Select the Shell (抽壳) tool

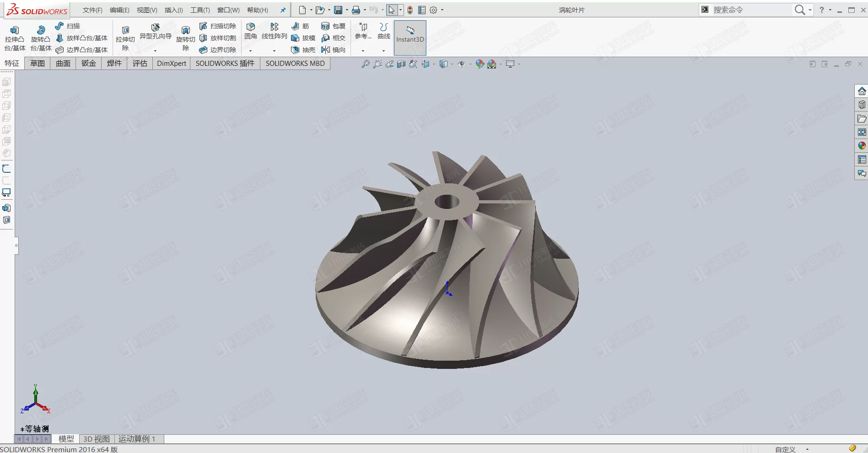pyautogui.click(x=303, y=50)
